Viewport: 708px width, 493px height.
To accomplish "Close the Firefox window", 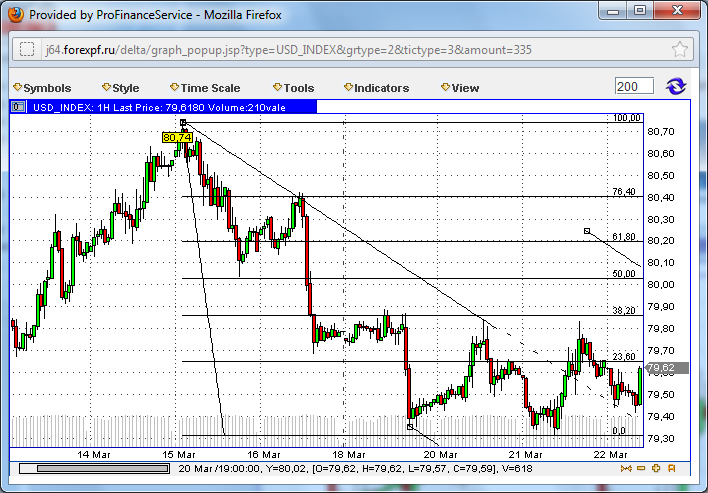I will pos(677,11).
